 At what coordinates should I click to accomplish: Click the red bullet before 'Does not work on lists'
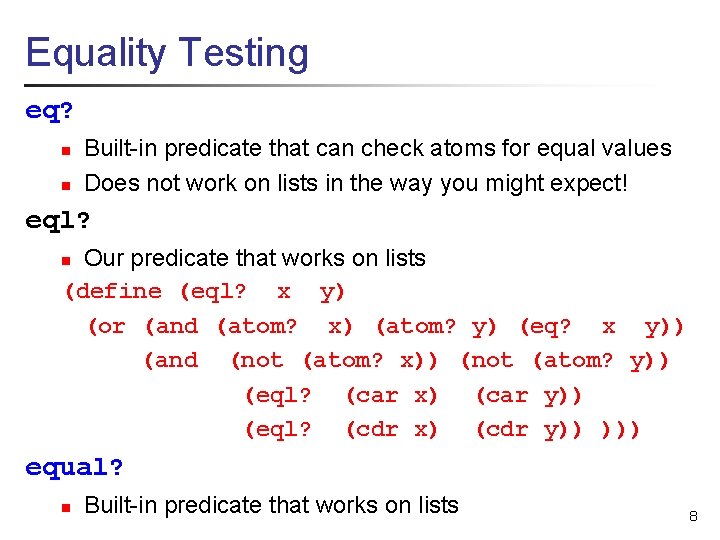[x=64, y=185]
